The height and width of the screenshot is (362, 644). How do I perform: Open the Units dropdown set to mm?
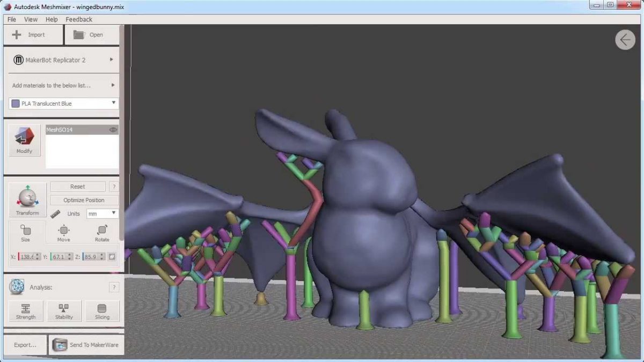point(103,213)
